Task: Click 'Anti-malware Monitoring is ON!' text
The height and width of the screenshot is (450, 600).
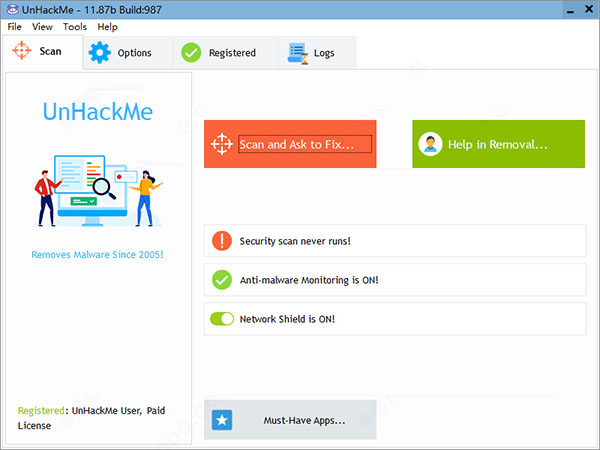Action: point(309,280)
